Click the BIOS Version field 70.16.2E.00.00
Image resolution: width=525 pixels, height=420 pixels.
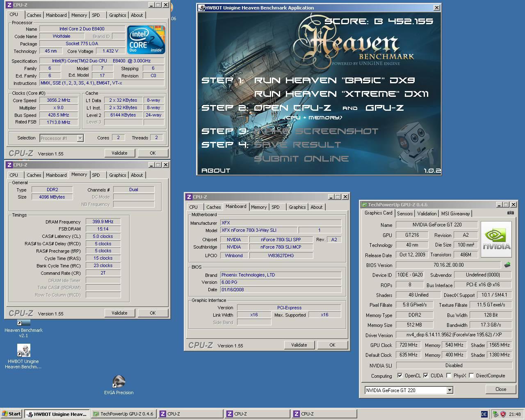[448, 265]
